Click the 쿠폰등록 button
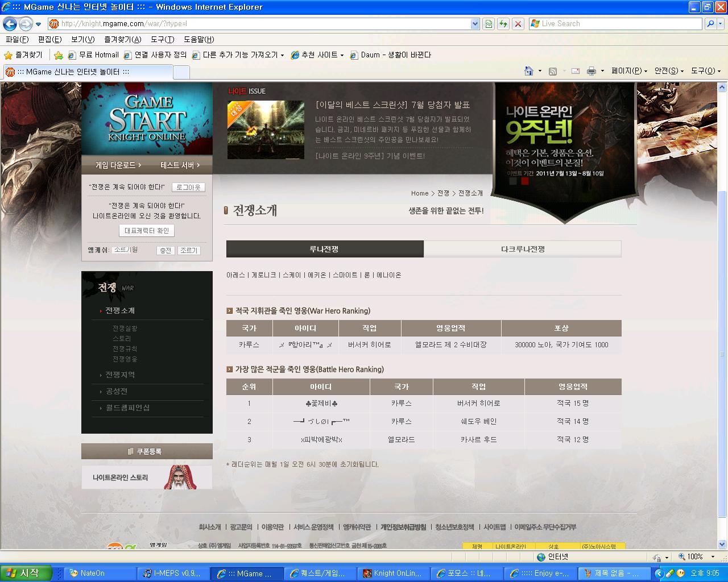This screenshot has width=728, height=582. coord(147,451)
